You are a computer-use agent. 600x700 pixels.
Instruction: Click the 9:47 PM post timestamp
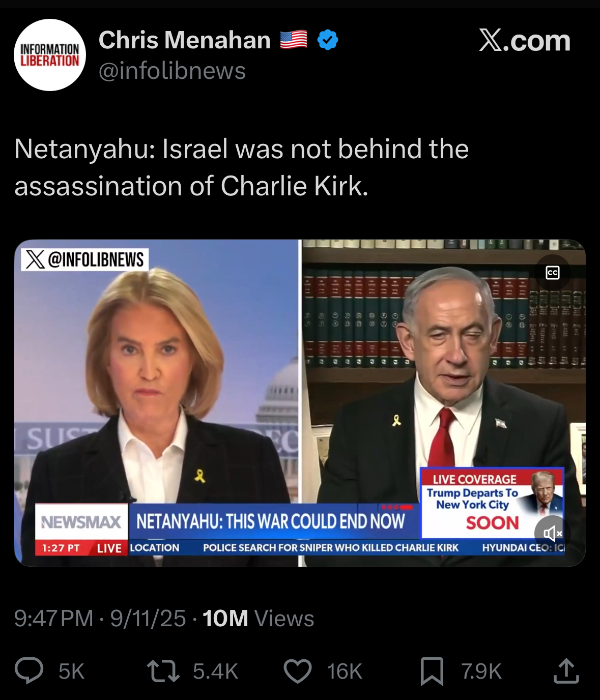[53, 619]
